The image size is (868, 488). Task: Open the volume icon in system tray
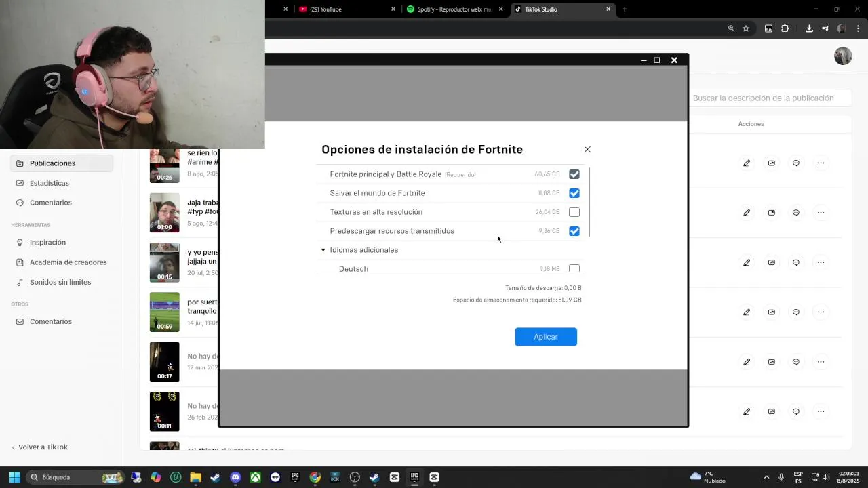[825, 477]
